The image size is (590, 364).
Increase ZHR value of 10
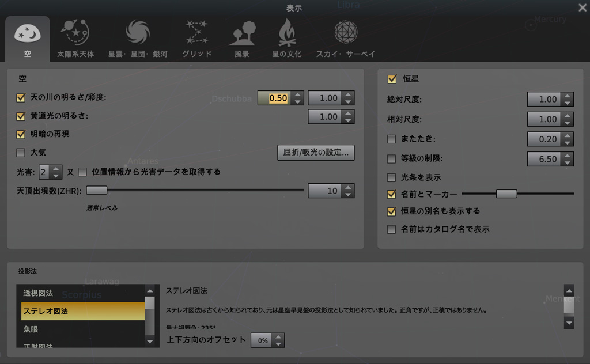[348, 187]
